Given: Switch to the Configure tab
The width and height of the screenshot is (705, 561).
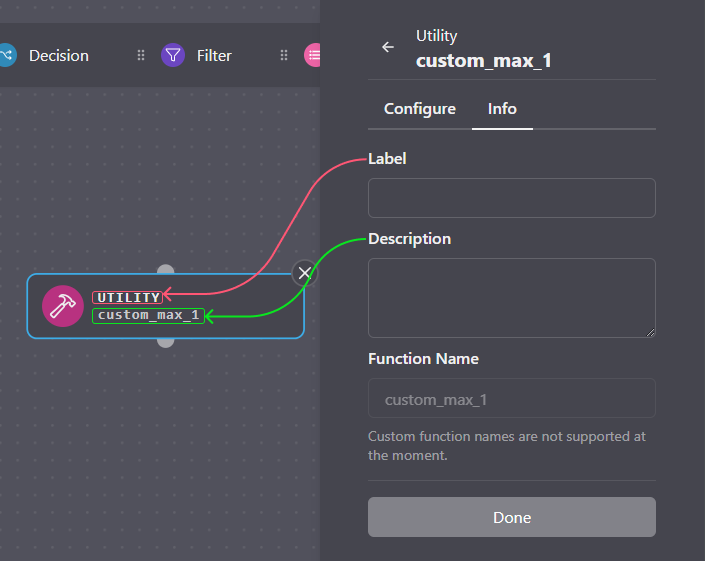Looking at the screenshot, I should 419,109.
